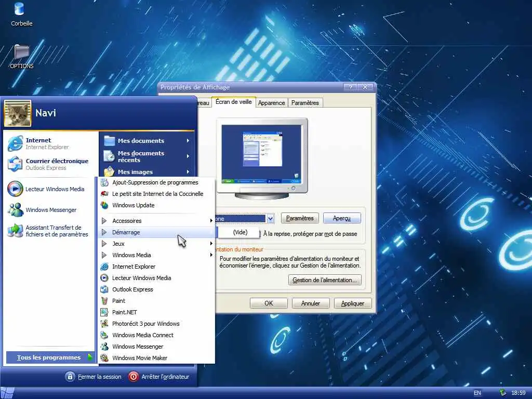Launch Windows Update icon
The height and width of the screenshot is (399, 532).
point(104,205)
